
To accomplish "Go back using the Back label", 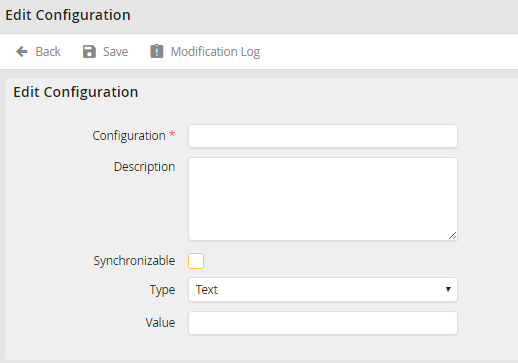I will [x=48, y=52].
